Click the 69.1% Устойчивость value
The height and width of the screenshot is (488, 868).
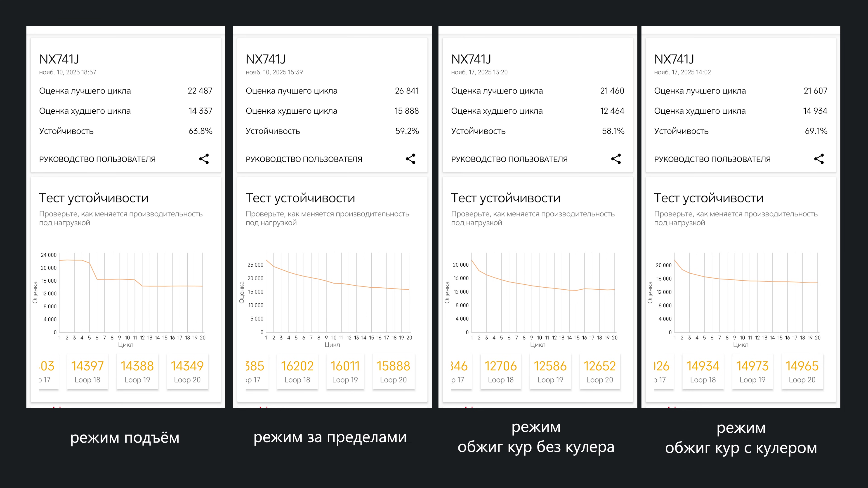(816, 131)
